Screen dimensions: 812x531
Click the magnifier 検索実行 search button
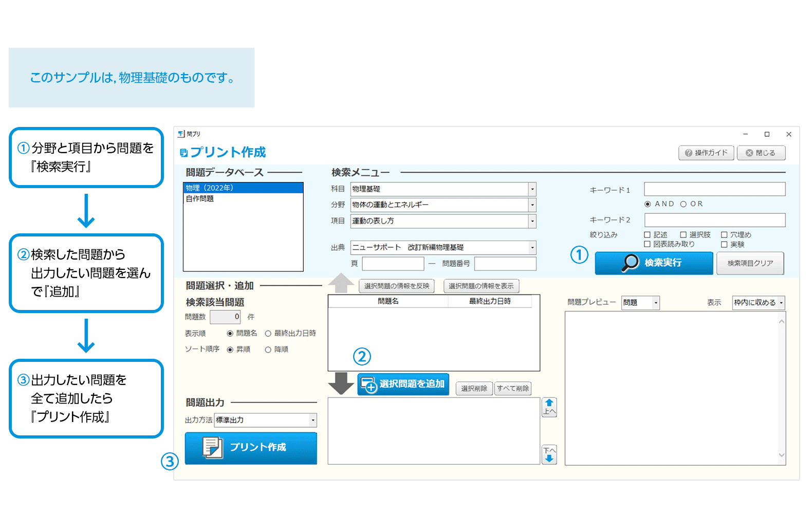[x=653, y=263]
